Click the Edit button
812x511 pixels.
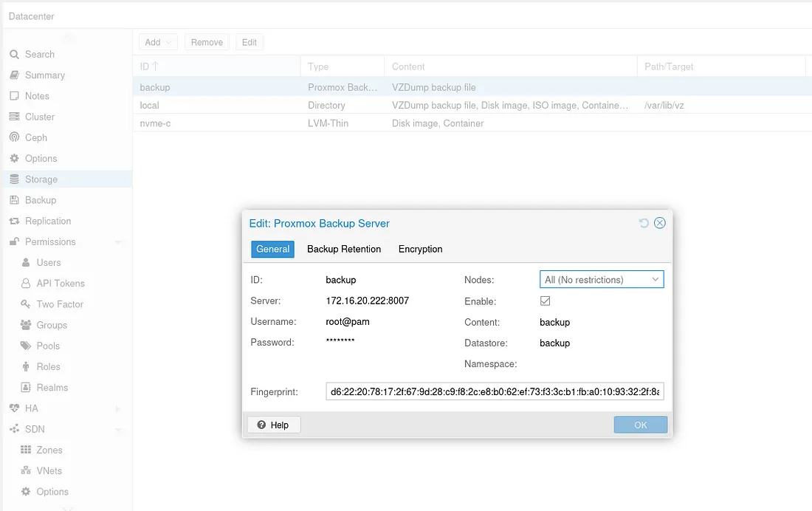(249, 42)
